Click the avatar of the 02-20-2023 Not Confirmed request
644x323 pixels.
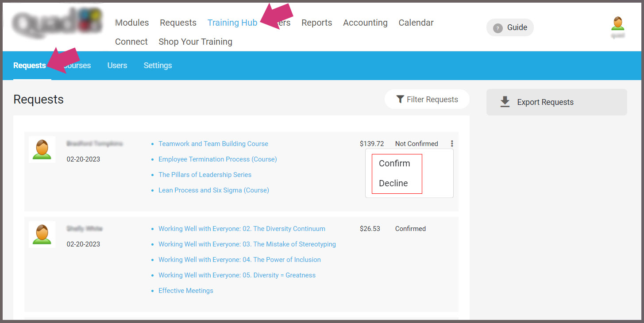(x=42, y=149)
